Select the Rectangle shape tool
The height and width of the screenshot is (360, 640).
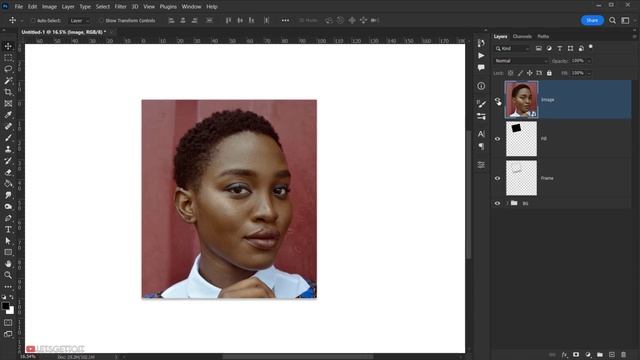(8, 252)
